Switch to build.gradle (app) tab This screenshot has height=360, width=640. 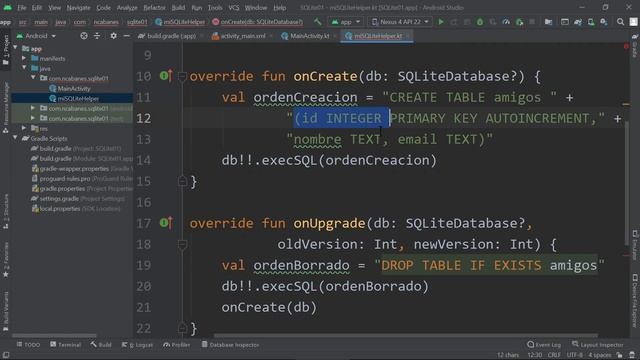171,36
